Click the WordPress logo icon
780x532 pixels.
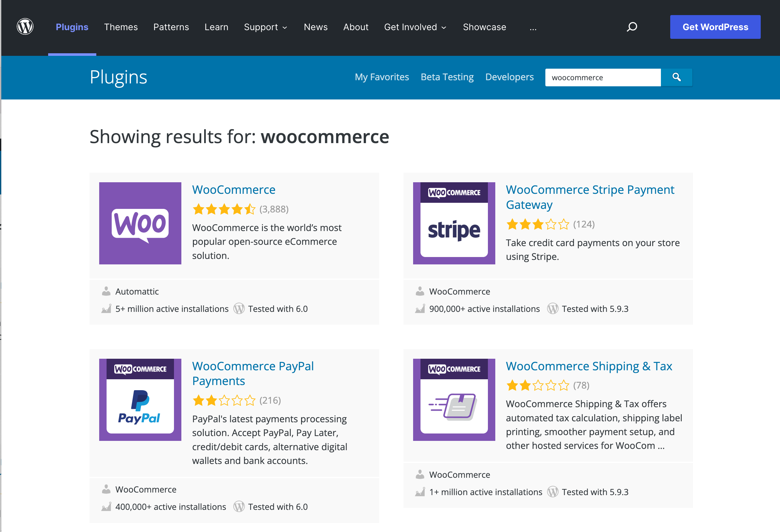pos(25,27)
